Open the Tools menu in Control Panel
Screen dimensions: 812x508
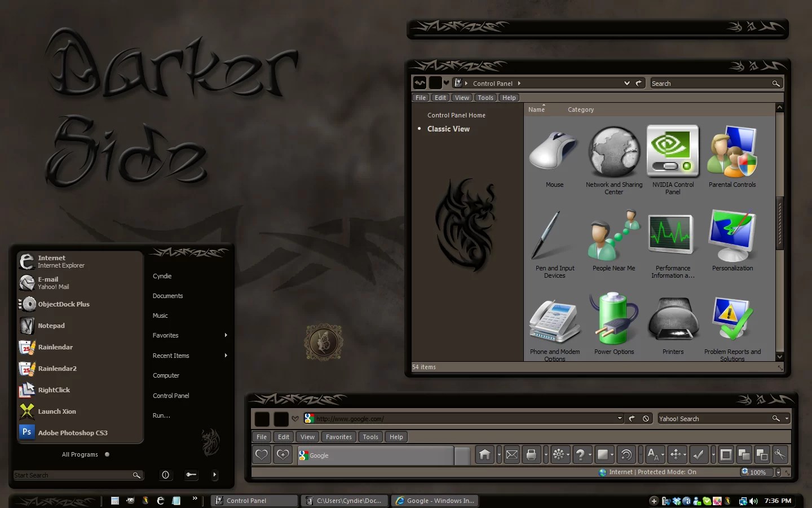pos(486,98)
